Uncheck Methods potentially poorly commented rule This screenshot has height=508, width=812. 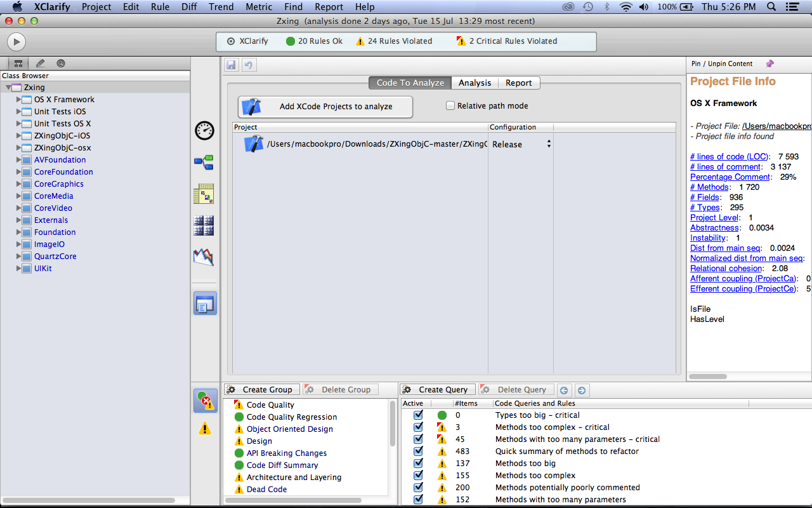(418, 487)
